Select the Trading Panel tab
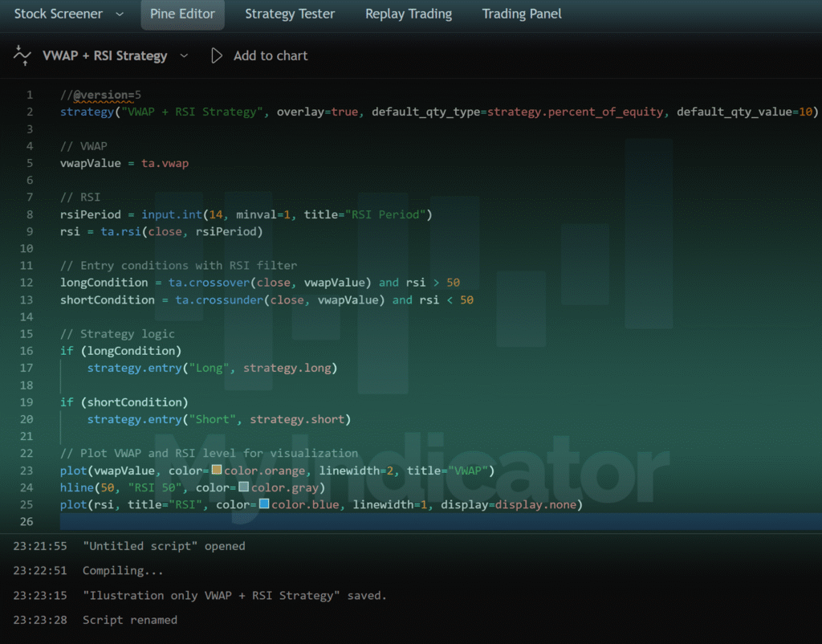 pos(522,14)
